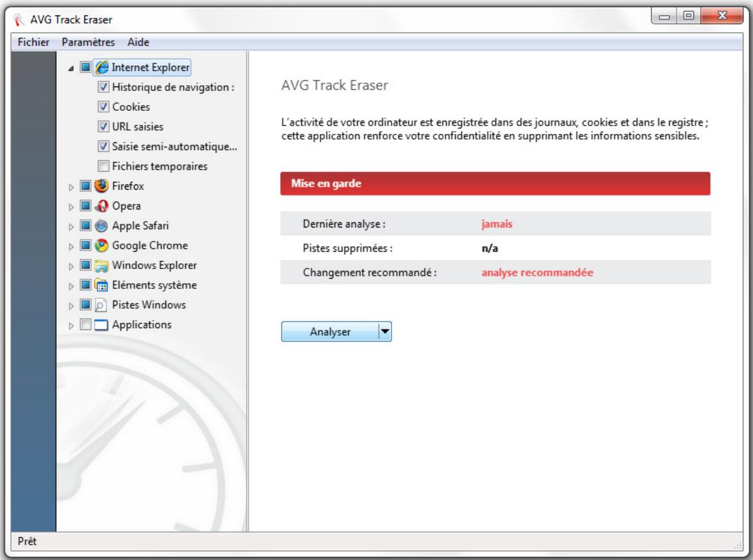Image resolution: width=753 pixels, height=560 pixels.
Task: Expand the Windows Explorer tree node
Action: [71, 266]
